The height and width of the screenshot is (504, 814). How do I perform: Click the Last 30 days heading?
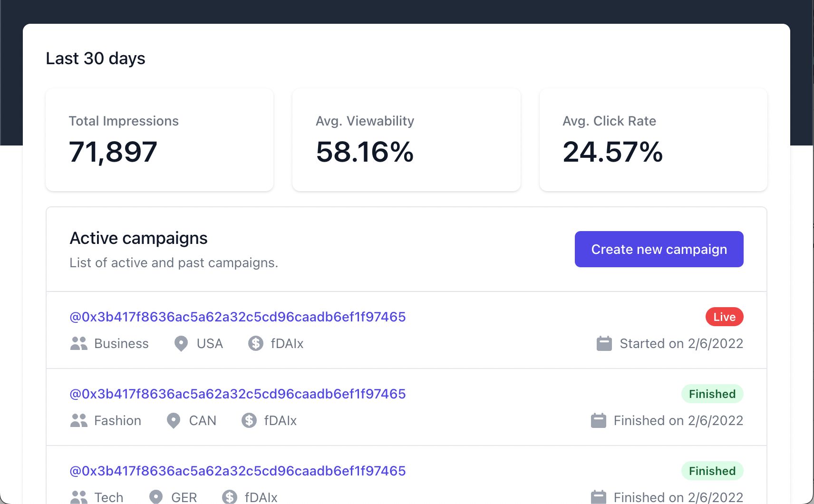96,58
